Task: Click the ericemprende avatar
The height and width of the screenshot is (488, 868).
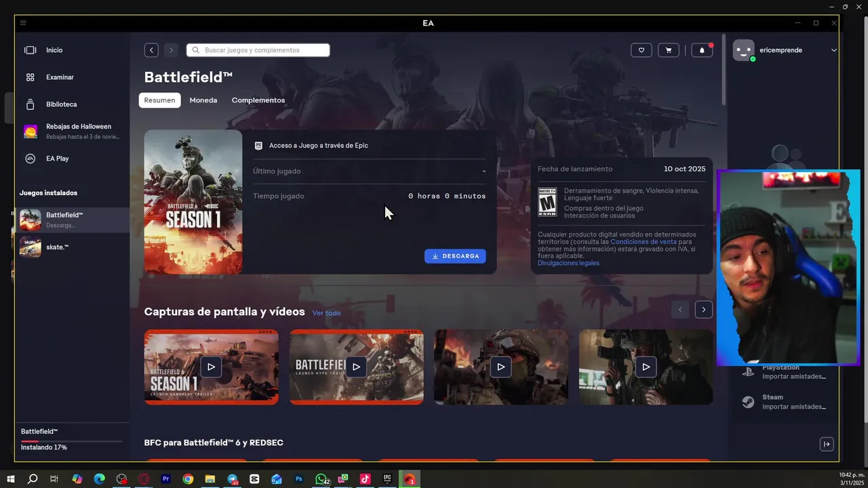Action: pos(744,50)
